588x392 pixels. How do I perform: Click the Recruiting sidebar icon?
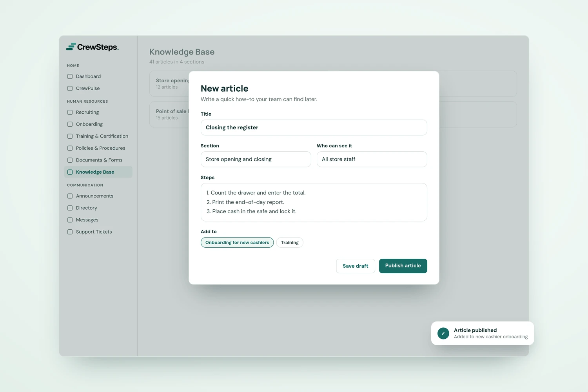pyautogui.click(x=70, y=113)
